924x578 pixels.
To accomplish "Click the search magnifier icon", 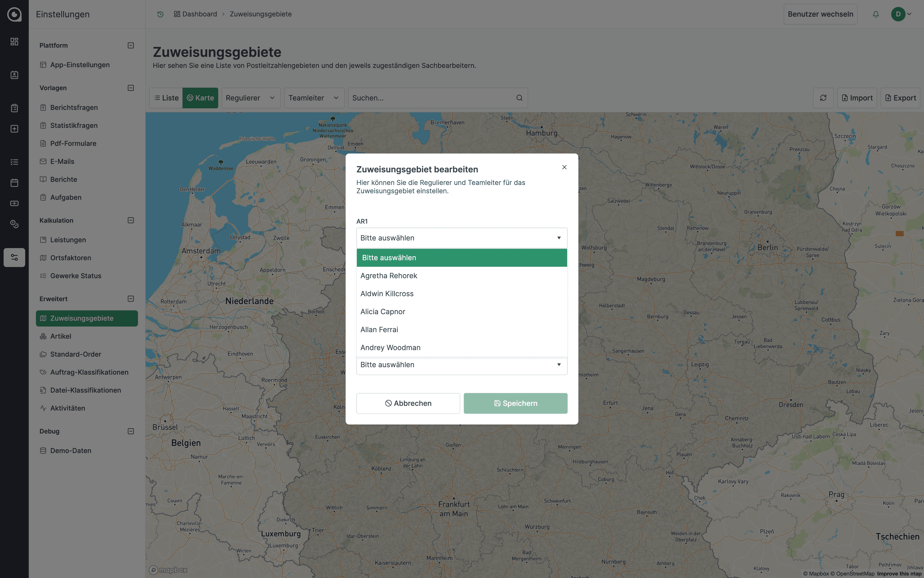I will point(519,98).
